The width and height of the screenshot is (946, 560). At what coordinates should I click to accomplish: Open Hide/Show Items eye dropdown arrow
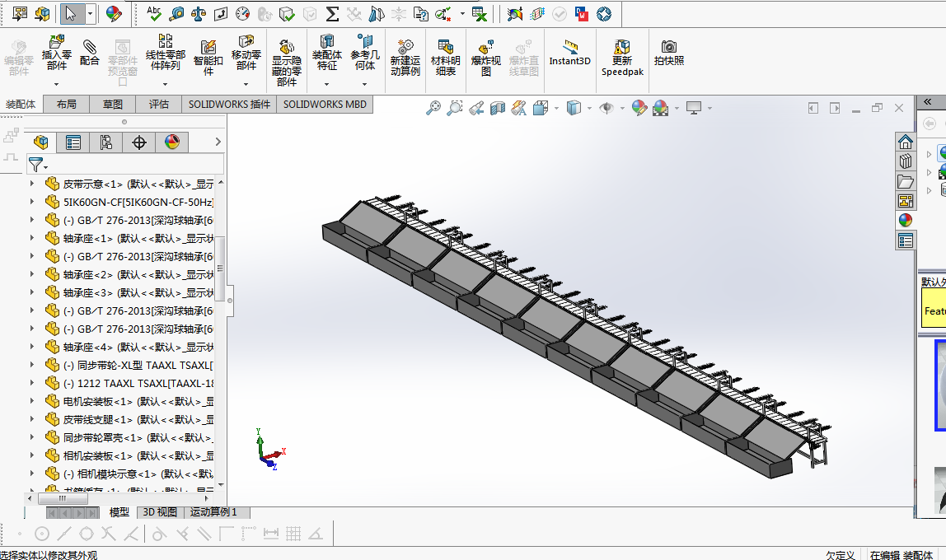pos(622,109)
